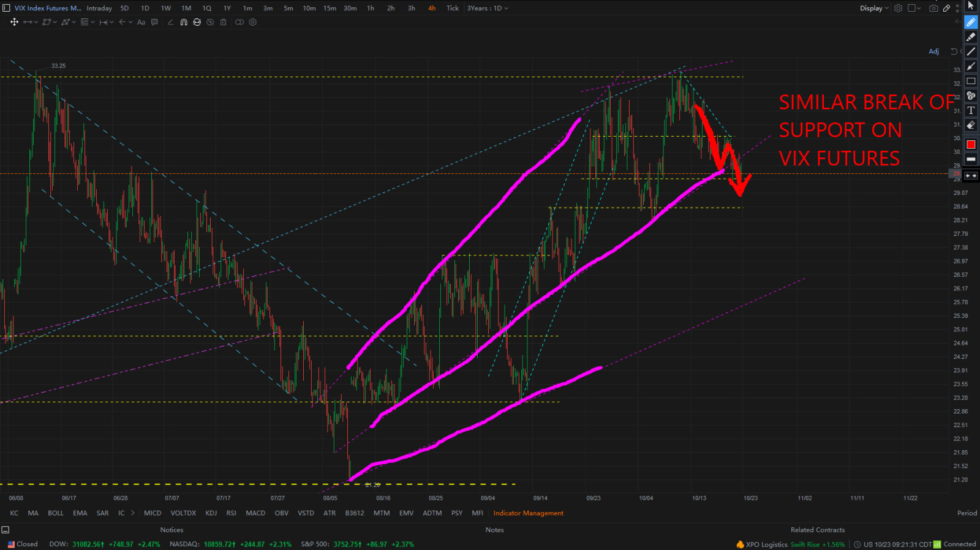Open the measurement range tools dropdown
This screenshot has height=550, width=980.
click(x=107, y=22)
